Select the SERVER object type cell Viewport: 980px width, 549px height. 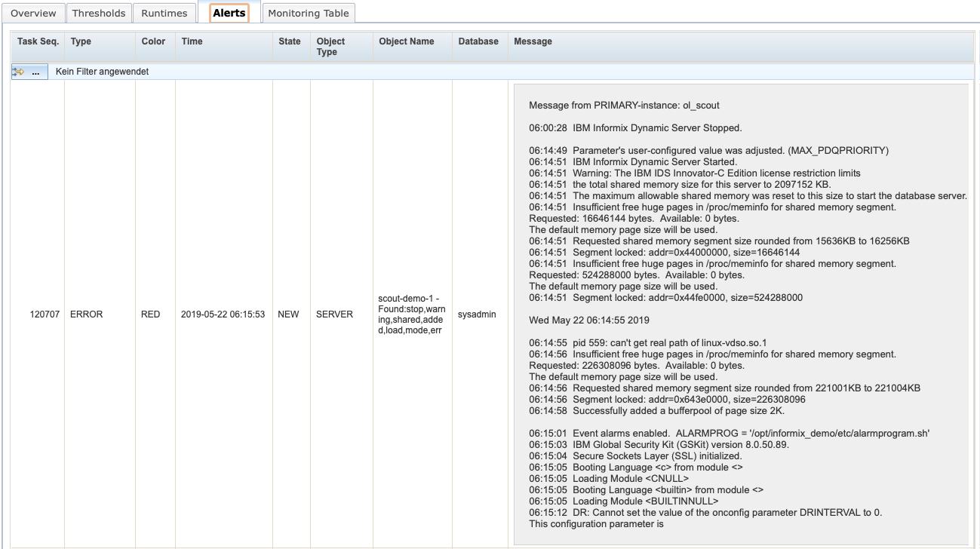tap(334, 314)
